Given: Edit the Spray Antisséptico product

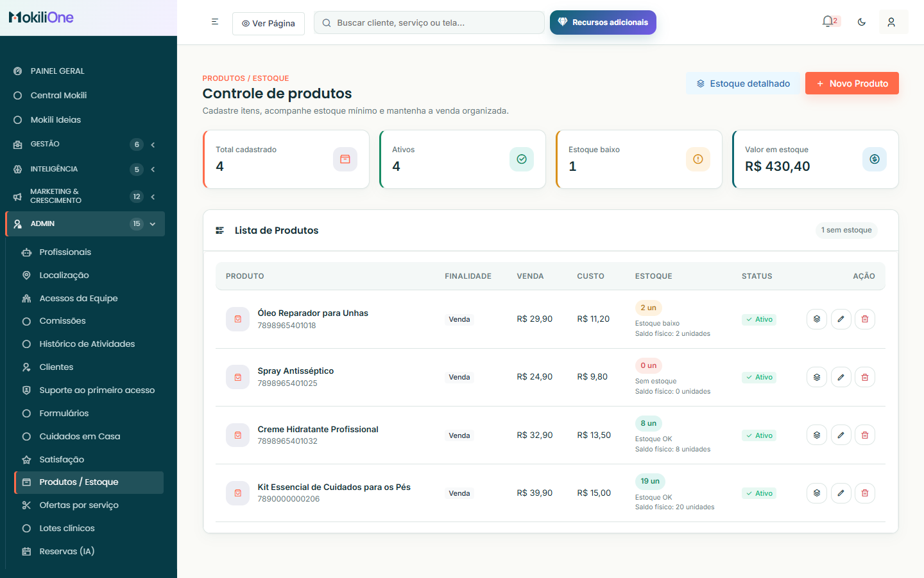Looking at the screenshot, I should 841,377.
